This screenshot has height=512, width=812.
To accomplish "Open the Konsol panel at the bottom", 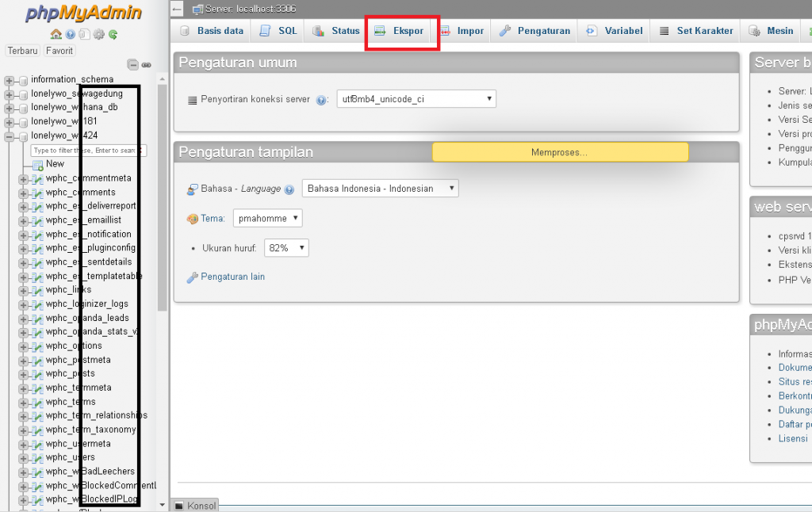I will pos(196,506).
